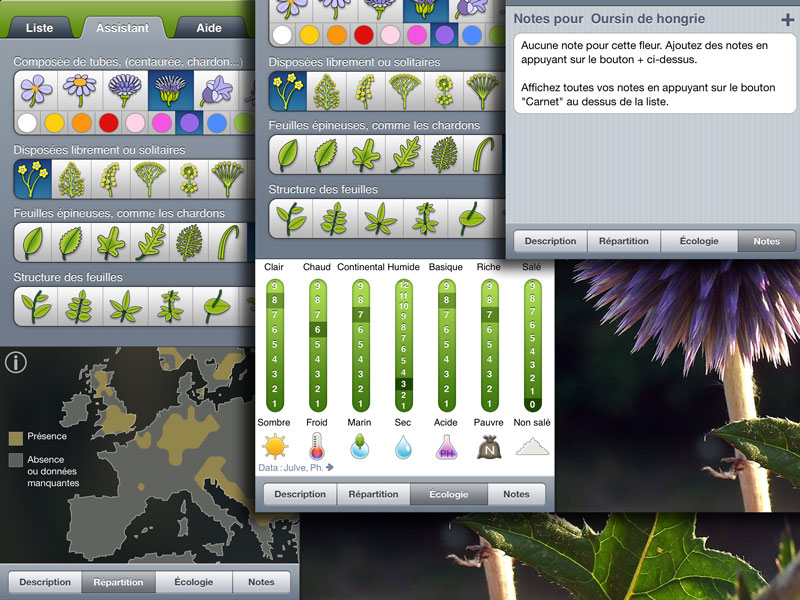Toggle selected solitary flowers icon in Assistant panel

coord(33,179)
